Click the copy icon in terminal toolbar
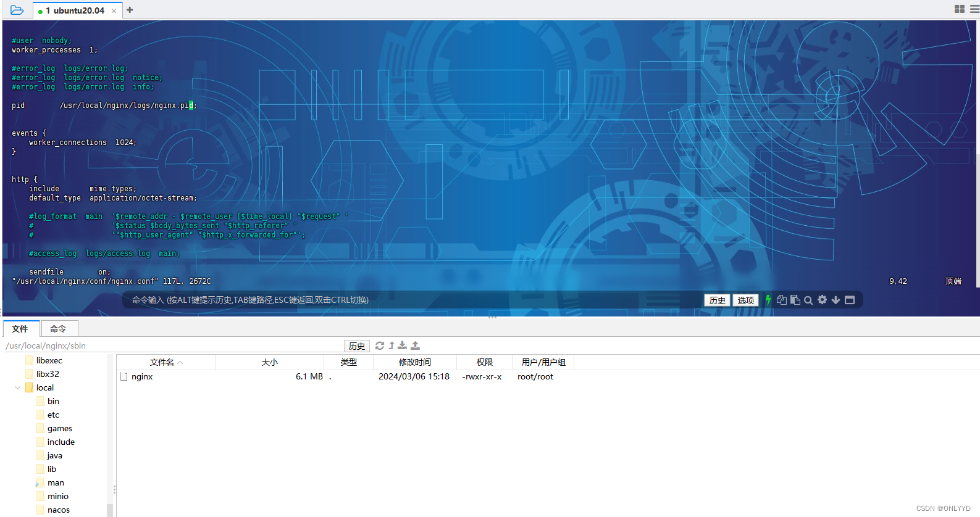The image size is (980, 517). pos(782,300)
